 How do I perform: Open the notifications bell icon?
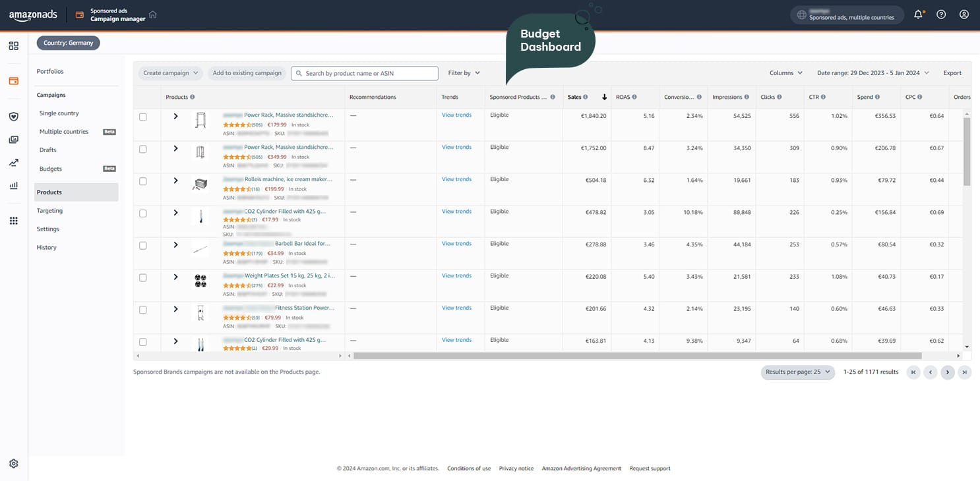coord(918,14)
